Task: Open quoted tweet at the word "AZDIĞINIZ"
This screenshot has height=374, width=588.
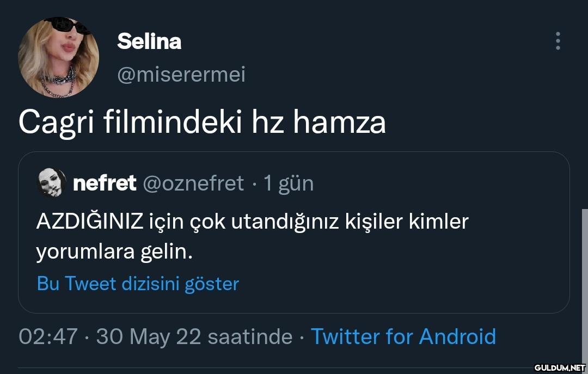Action: coord(90,222)
